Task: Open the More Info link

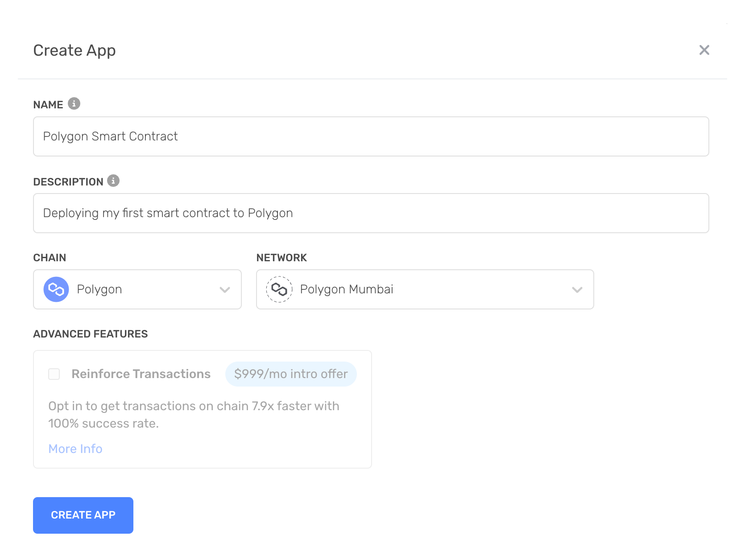Action: (x=75, y=449)
